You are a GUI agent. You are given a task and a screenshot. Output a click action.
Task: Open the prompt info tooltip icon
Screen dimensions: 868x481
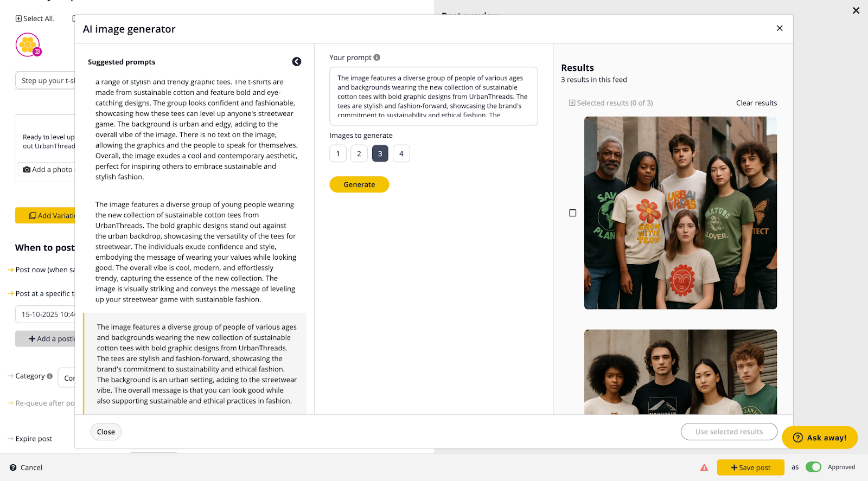(377, 57)
